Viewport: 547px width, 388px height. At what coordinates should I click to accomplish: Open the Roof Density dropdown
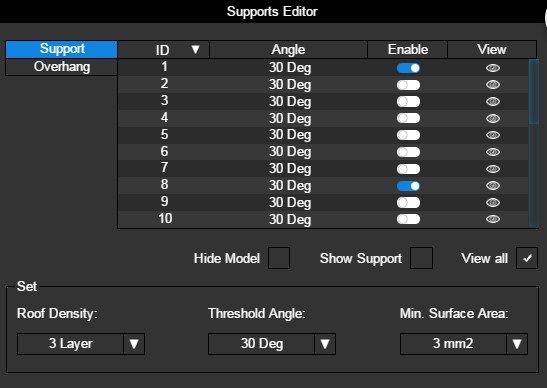click(81, 344)
